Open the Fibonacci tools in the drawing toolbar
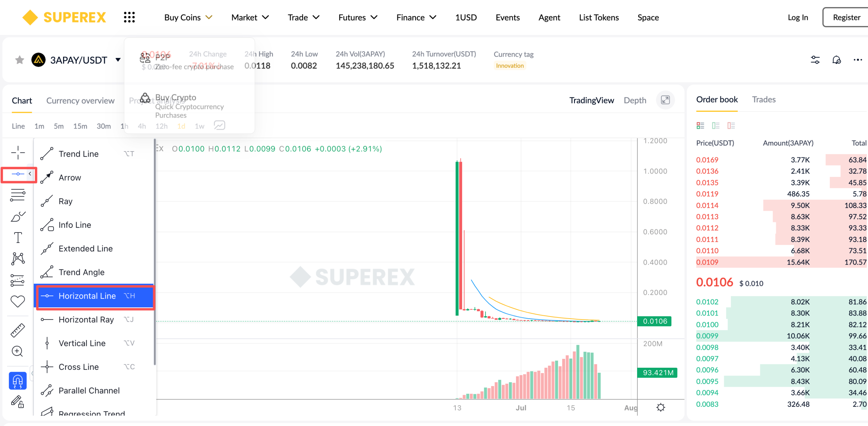Screen dimensions: 868x426 tap(18, 195)
